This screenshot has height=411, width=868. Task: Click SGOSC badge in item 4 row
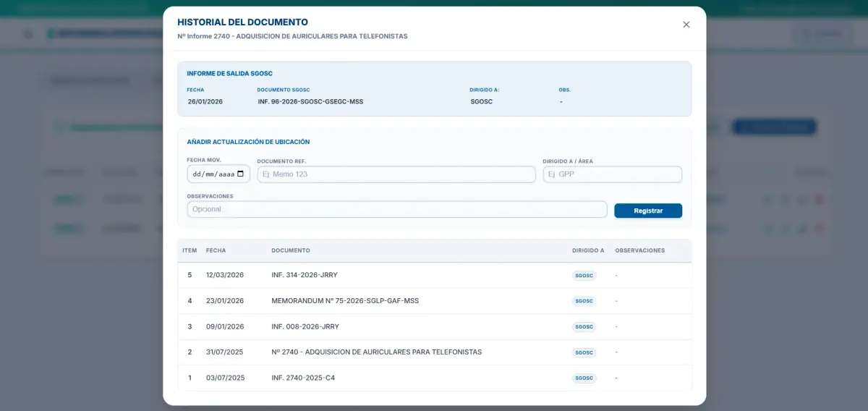click(584, 301)
